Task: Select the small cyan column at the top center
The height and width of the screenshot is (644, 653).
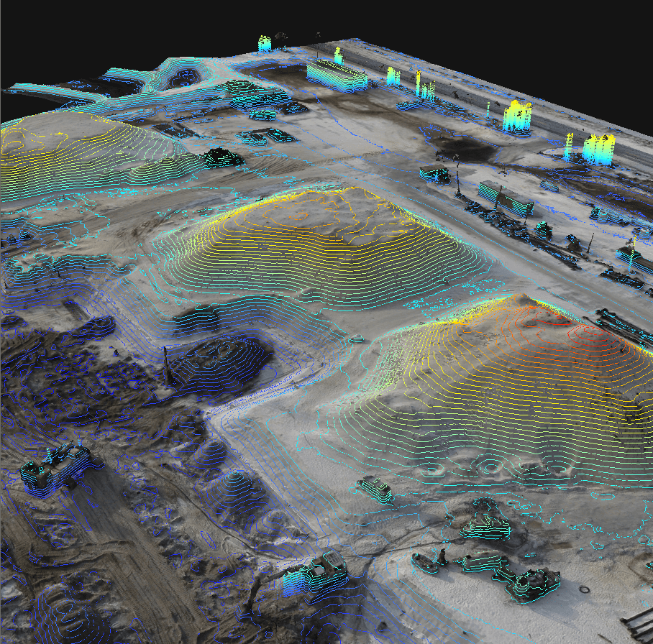Action: 265,44
